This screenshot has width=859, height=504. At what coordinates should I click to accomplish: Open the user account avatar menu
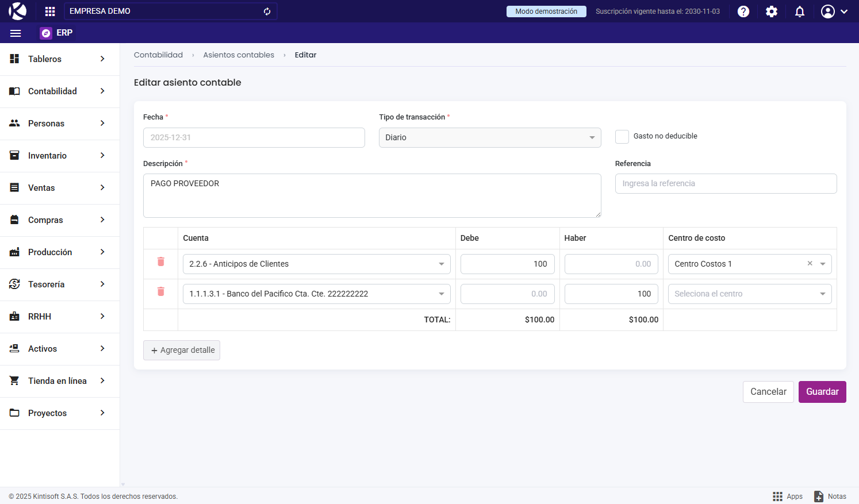click(x=834, y=11)
